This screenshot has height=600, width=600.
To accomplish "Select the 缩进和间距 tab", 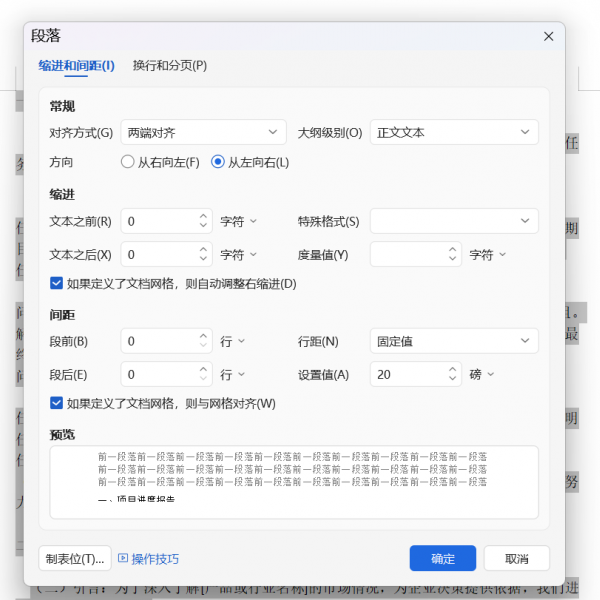I will pyautogui.click(x=76, y=66).
